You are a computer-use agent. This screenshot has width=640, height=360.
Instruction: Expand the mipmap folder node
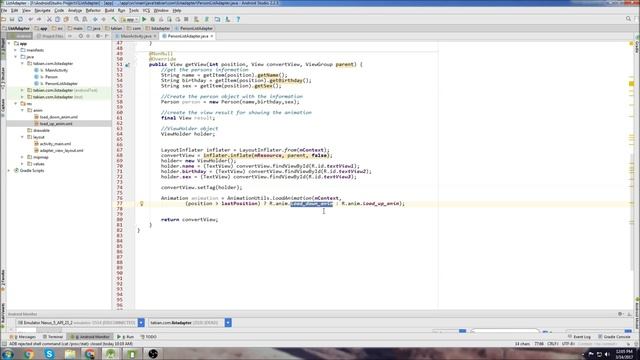23,157
